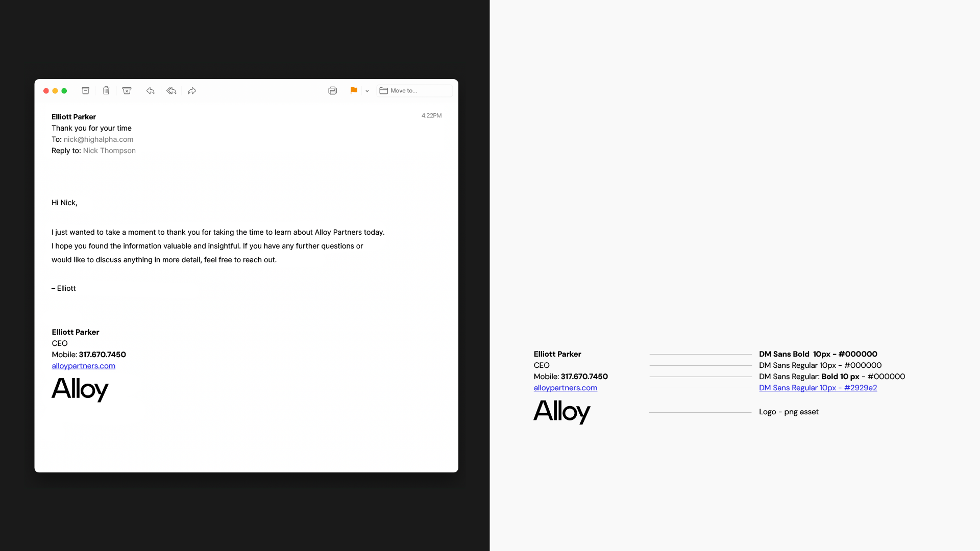Reply to Elliott Parker's email

point(150,90)
